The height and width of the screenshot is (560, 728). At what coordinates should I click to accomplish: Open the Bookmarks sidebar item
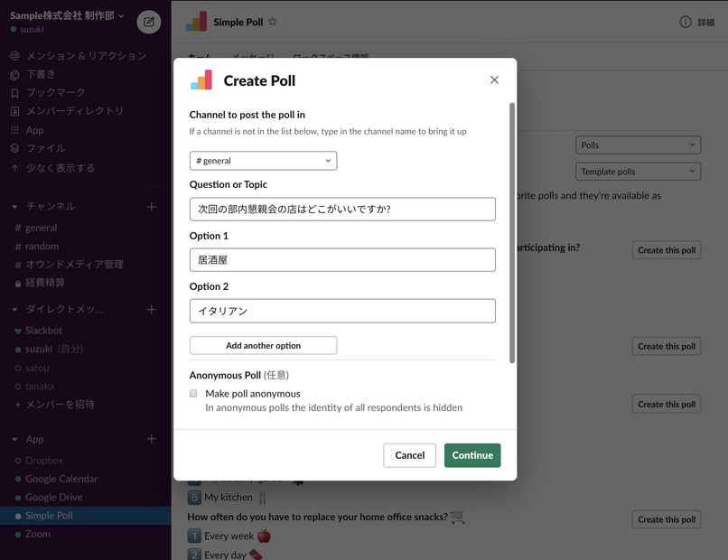click(x=55, y=93)
